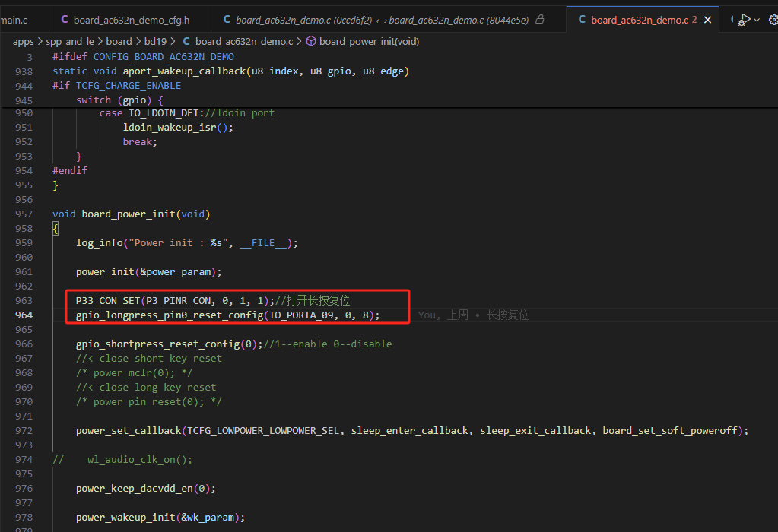Click the lock icon on the diff tab

point(540,19)
